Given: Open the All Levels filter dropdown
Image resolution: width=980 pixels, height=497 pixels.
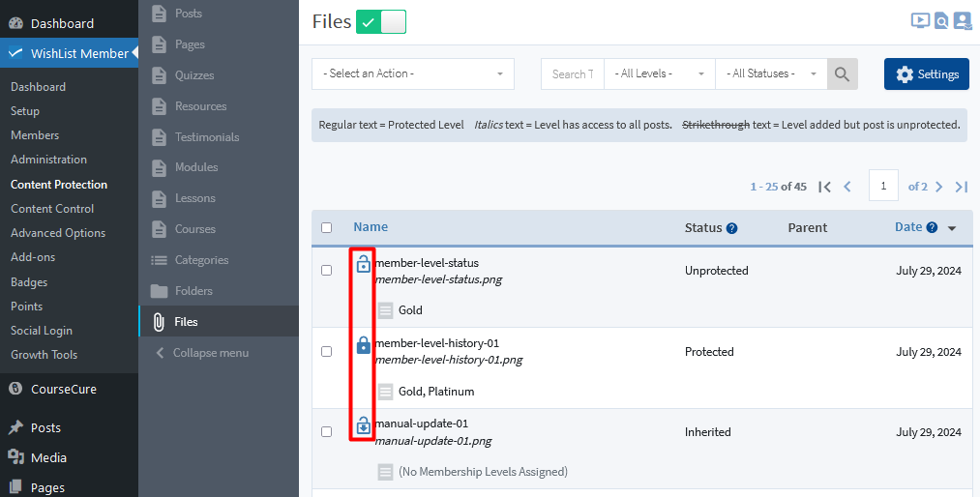Looking at the screenshot, I should [x=660, y=74].
